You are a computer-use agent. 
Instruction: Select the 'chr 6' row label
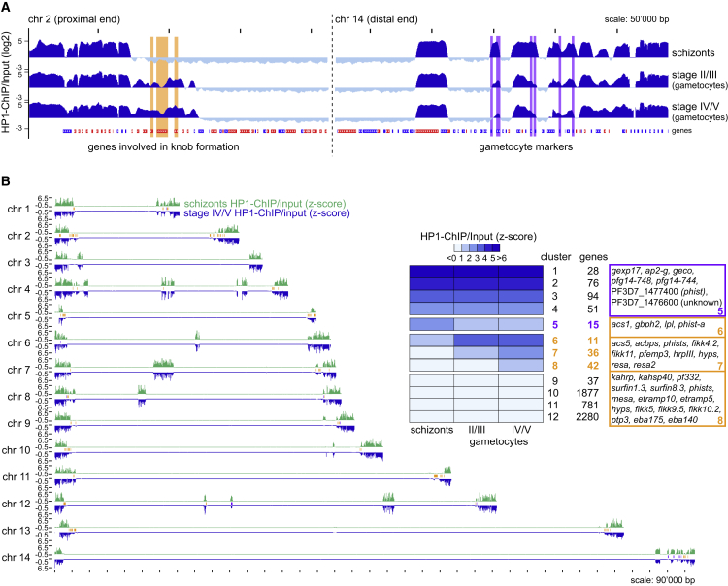[x=18, y=342]
